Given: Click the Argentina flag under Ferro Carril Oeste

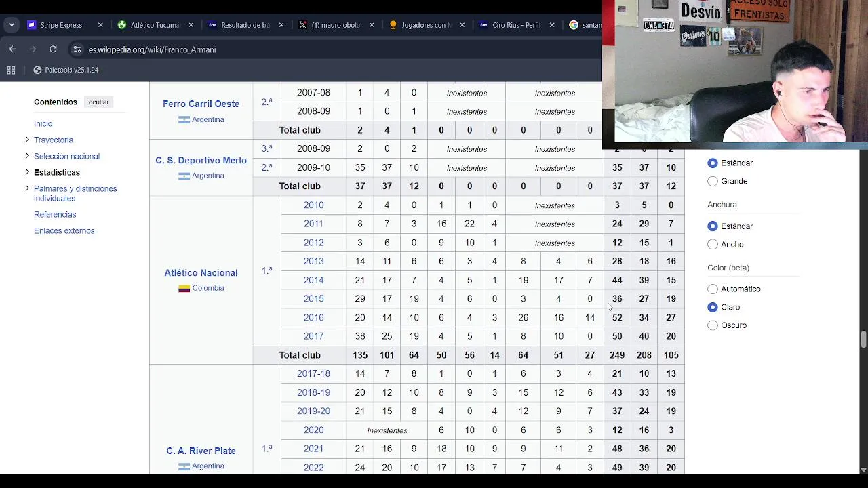Looking at the screenshot, I should coord(184,119).
